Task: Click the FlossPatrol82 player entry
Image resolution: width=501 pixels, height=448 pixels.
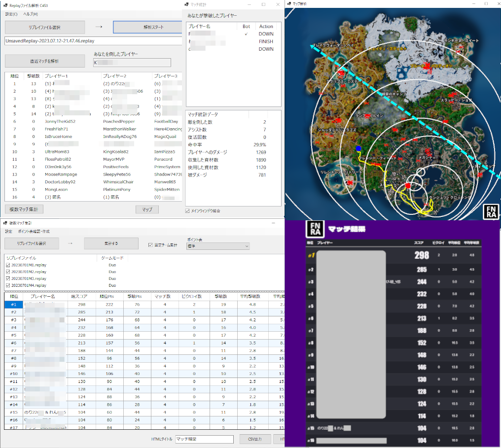Action: 58,159
